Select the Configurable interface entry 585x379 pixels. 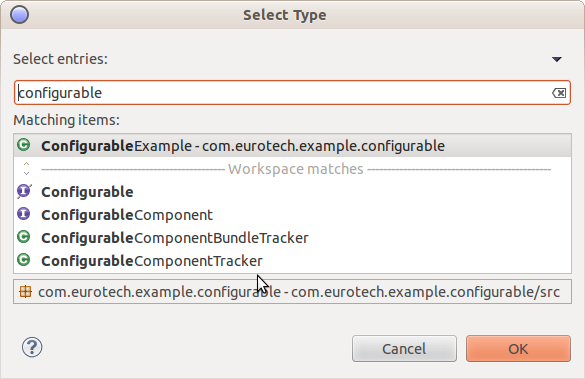(292, 192)
